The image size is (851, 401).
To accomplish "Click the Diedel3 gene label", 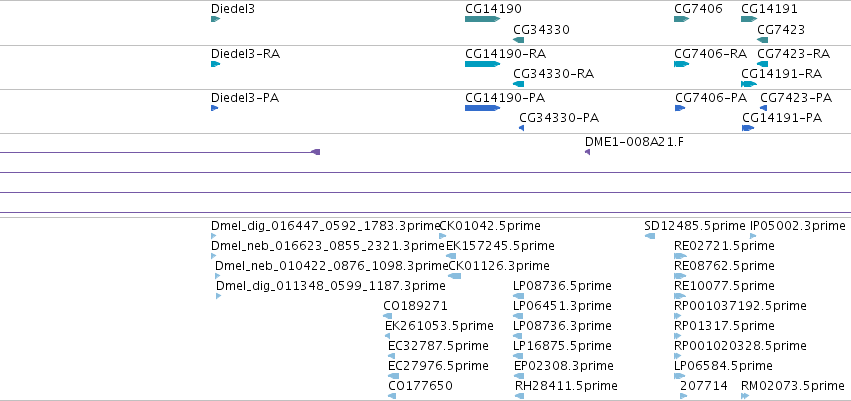I will tap(232, 9).
